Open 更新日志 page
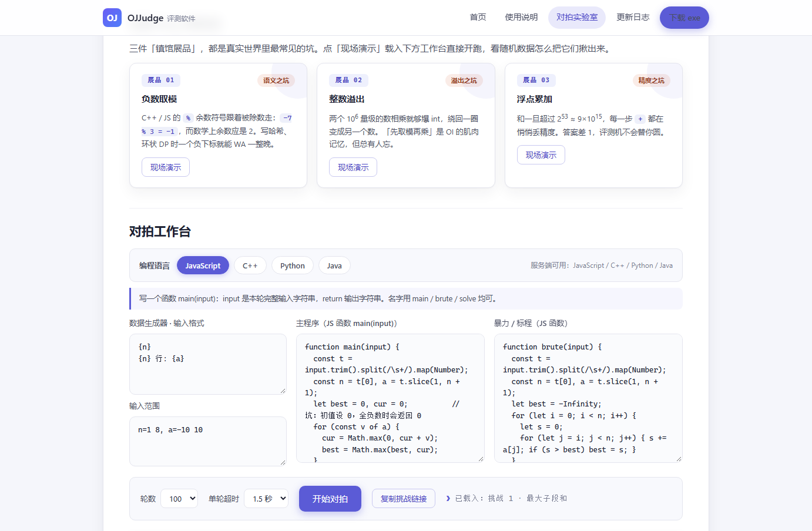 633,18
